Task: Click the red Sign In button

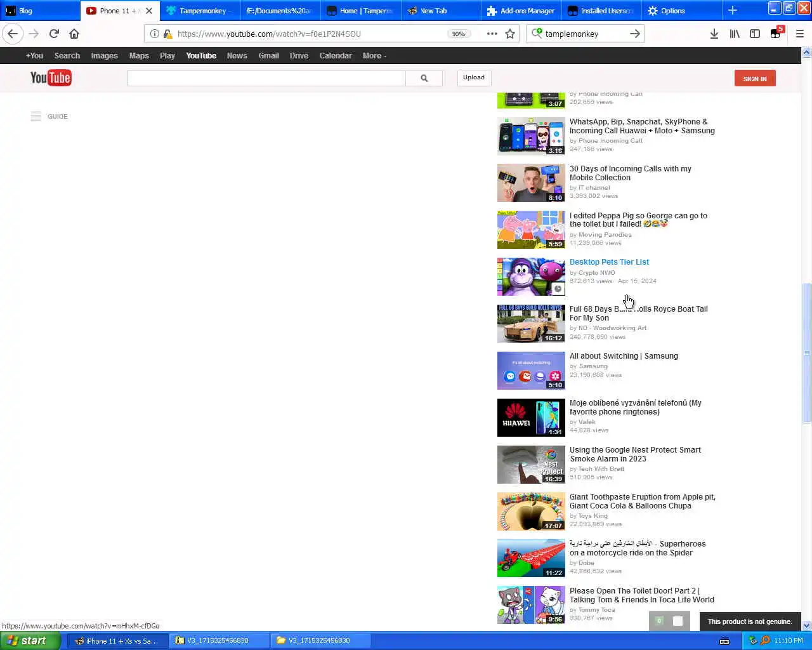Action: pos(755,78)
